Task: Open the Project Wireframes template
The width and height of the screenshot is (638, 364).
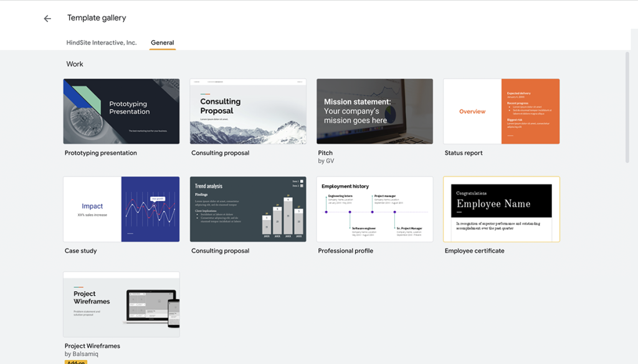Action: [121, 304]
